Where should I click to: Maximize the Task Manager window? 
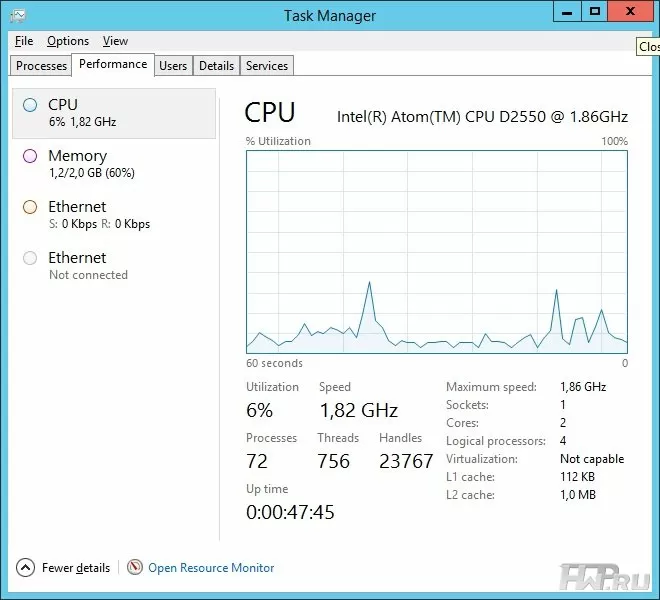[x=595, y=11]
